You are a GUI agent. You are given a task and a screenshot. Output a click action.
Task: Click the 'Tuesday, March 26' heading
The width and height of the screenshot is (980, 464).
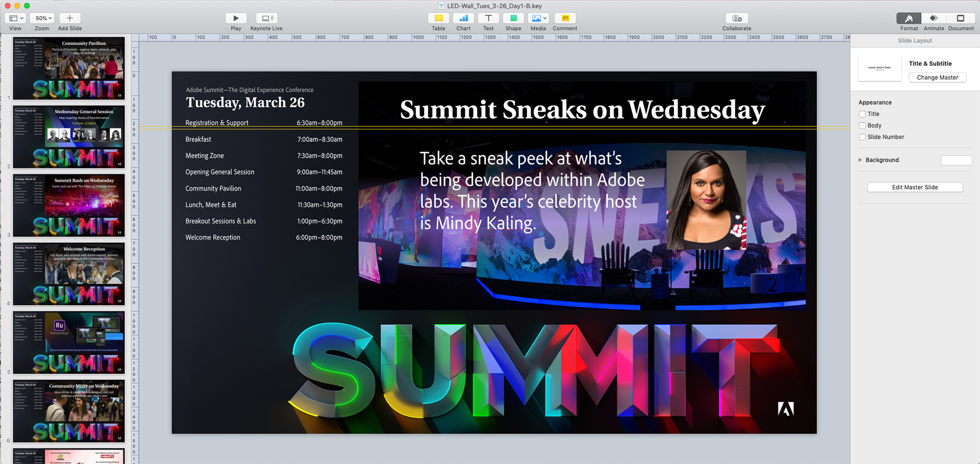[245, 103]
